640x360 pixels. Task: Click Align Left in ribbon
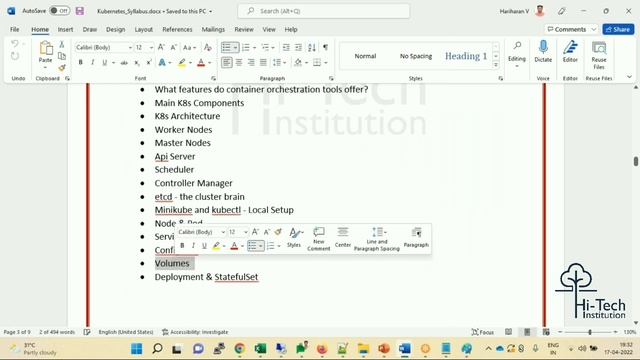[227, 62]
